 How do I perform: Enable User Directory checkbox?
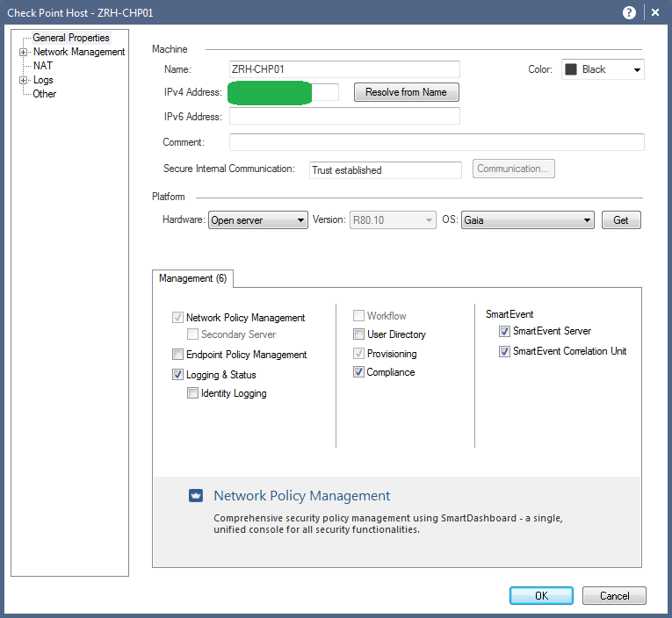click(358, 334)
